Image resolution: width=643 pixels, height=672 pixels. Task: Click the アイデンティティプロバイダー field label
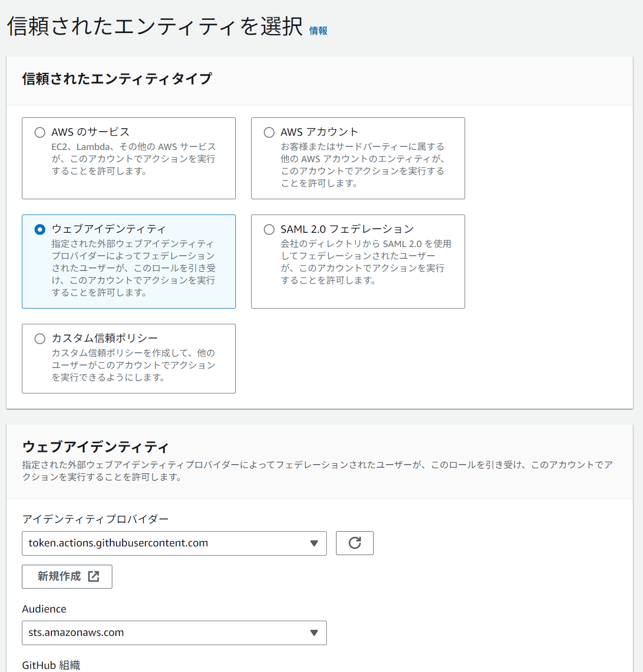click(x=96, y=520)
